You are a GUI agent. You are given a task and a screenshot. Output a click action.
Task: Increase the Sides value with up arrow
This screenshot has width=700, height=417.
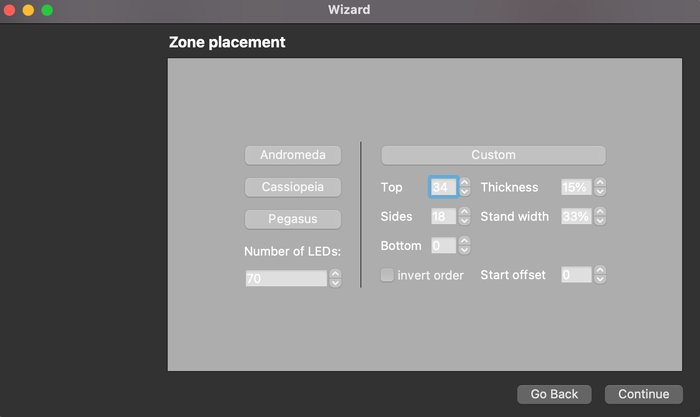click(x=464, y=211)
